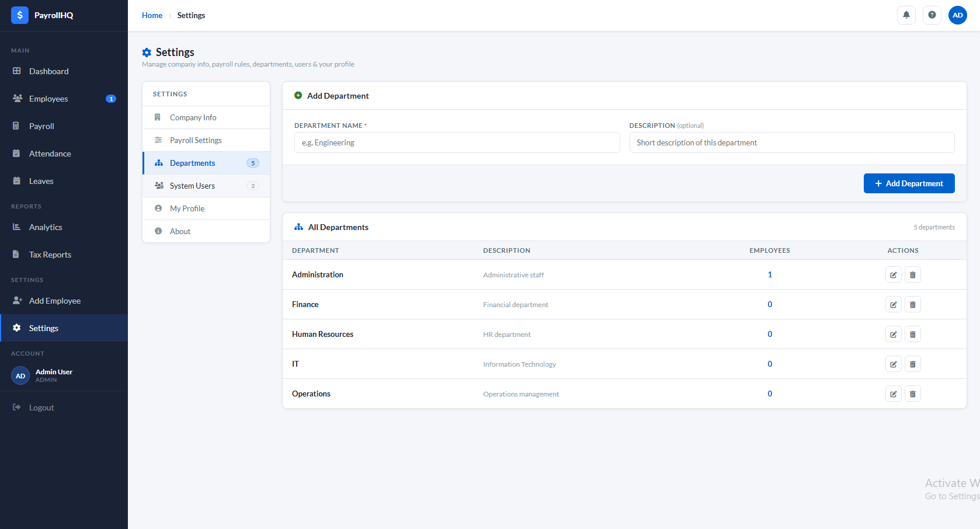Switch to Payroll Settings section
Viewport: 980px width, 529px height.
point(196,140)
